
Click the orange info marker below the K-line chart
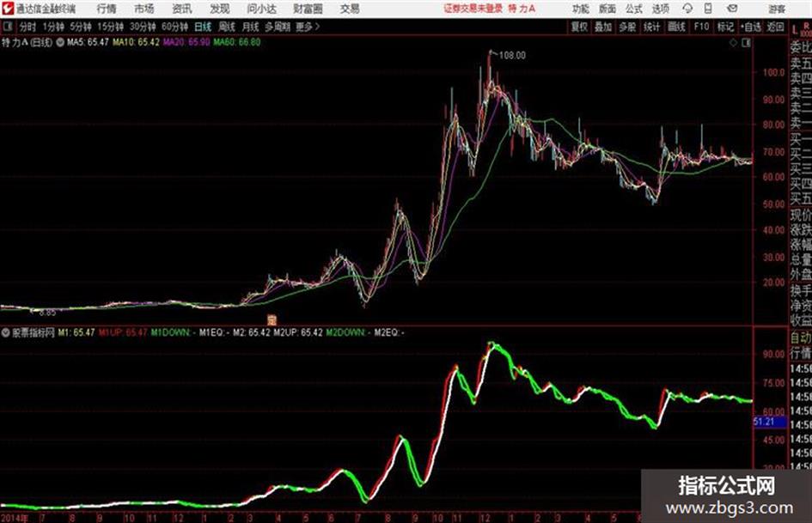coord(272,319)
